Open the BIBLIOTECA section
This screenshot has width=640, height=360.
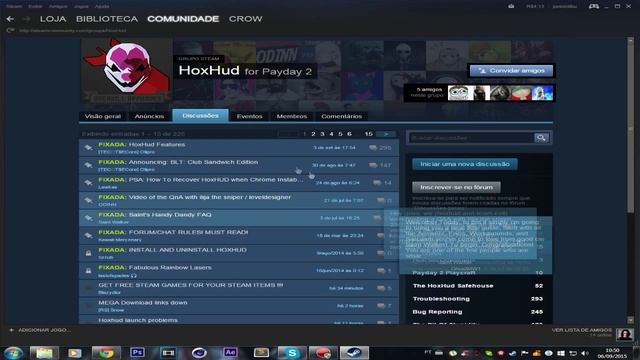(x=107, y=19)
